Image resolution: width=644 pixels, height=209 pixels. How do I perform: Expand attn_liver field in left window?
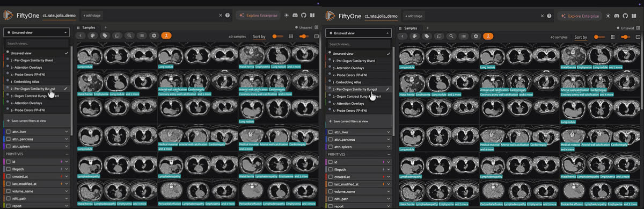click(67, 132)
